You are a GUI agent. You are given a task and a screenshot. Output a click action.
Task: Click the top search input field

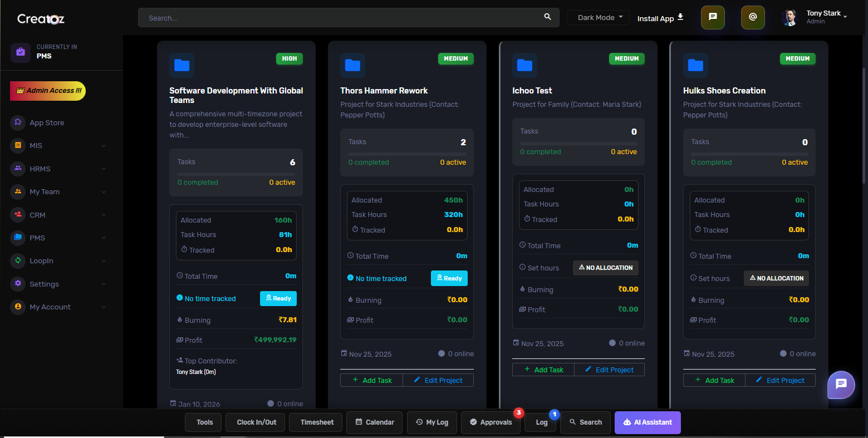(340, 18)
